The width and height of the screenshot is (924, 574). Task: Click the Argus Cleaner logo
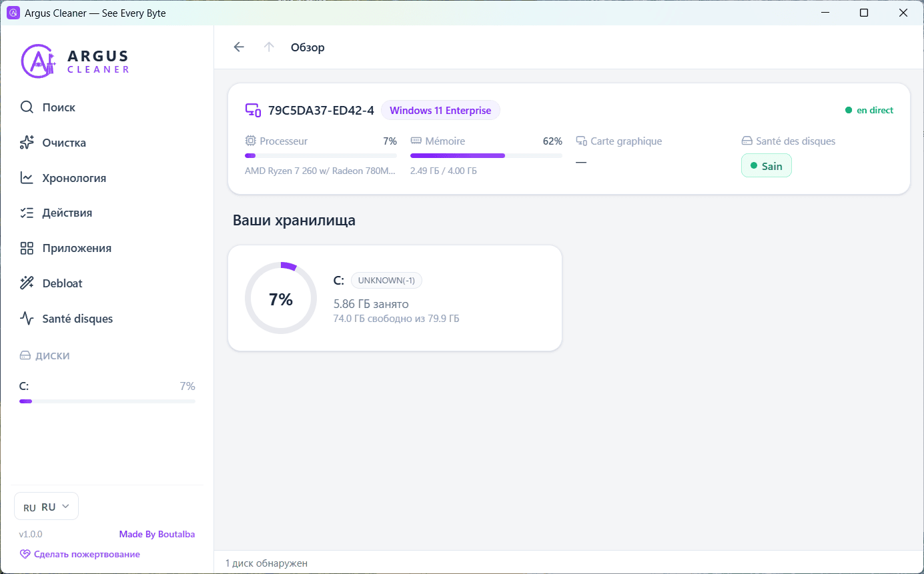point(75,61)
